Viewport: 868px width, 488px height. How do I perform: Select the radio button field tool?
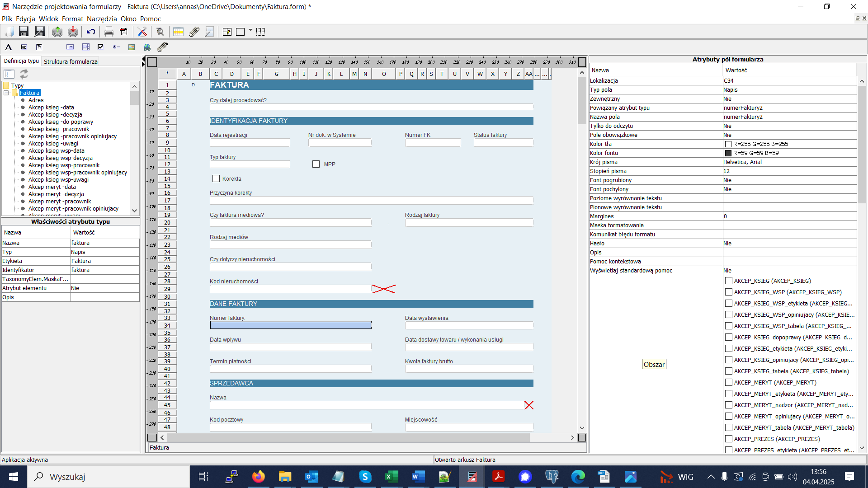coord(116,47)
